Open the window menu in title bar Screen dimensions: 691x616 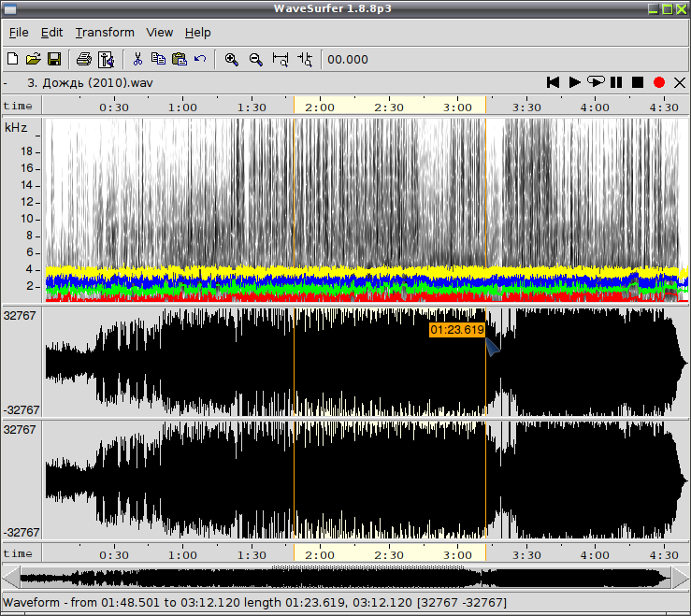click(x=9, y=8)
